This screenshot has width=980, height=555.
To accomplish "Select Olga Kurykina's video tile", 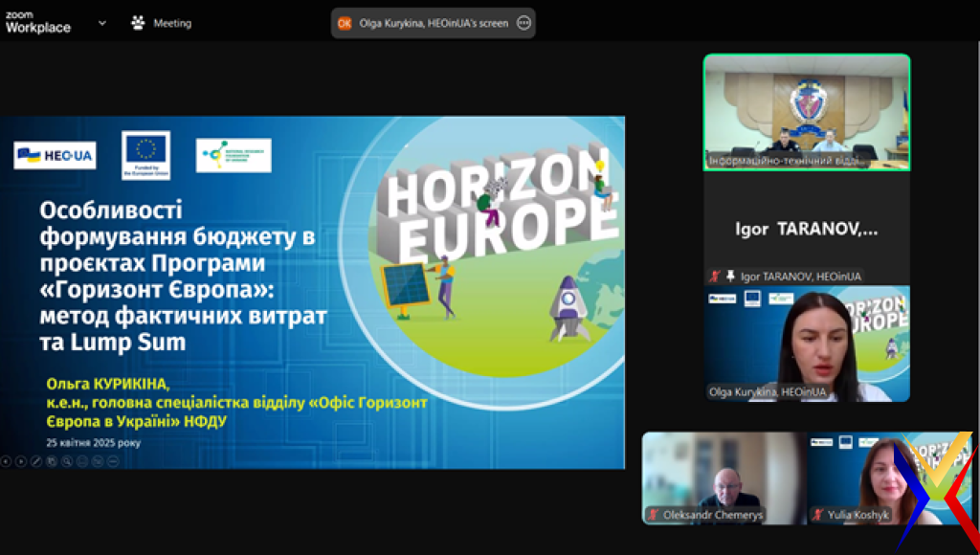I will click(x=807, y=344).
